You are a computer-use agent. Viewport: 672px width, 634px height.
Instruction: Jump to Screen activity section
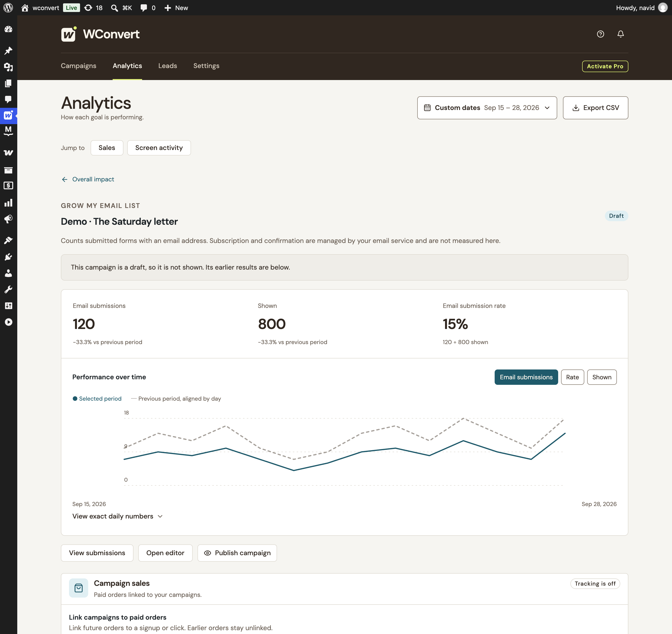pyautogui.click(x=159, y=148)
